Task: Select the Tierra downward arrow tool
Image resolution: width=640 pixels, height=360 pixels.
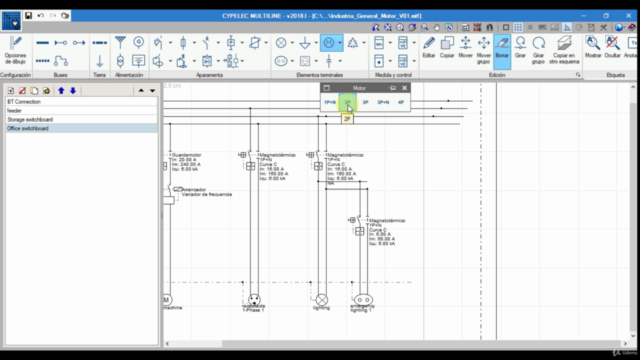Action: (100, 61)
